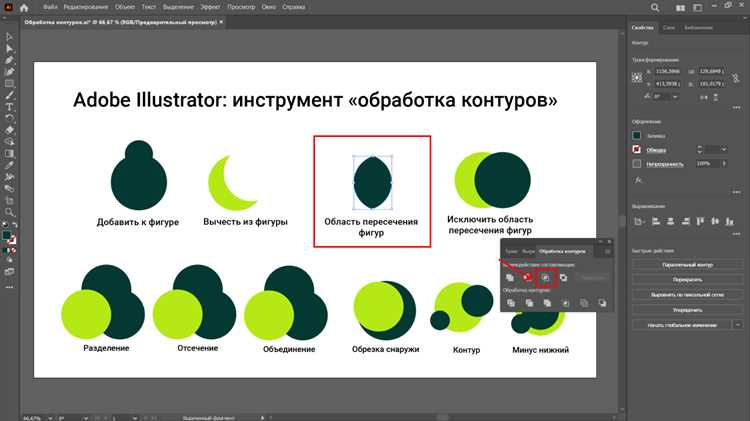Open stroke weight dropdown arrow
The width and height of the screenshot is (750, 421).
click(x=724, y=149)
